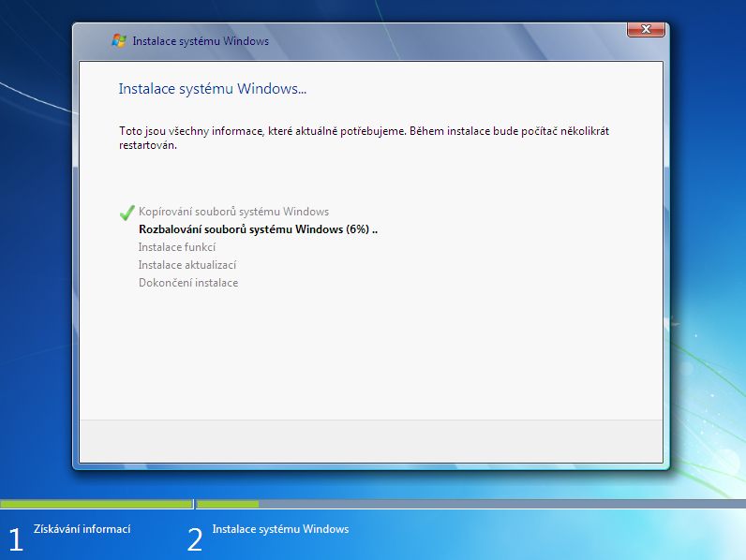Viewport: 746px width, 560px height.
Task: Click the 'Toto jsou všechny informace' paragraph
Action: pyautogui.click(x=364, y=138)
